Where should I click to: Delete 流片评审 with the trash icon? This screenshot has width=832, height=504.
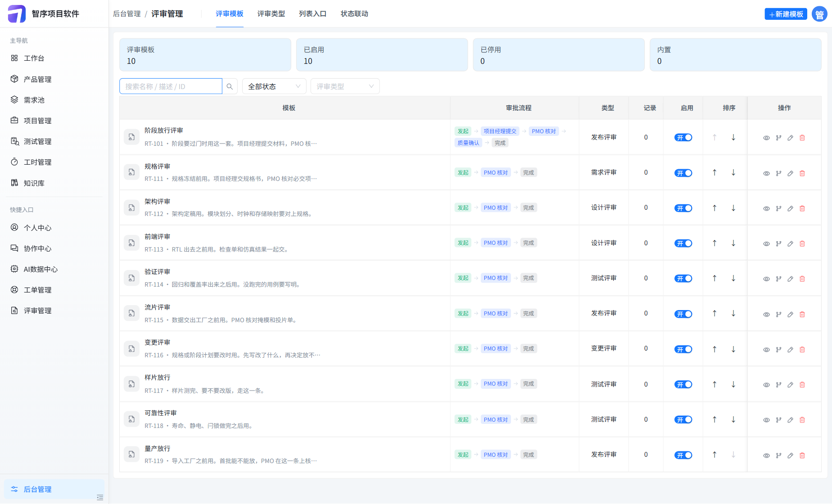802,314
